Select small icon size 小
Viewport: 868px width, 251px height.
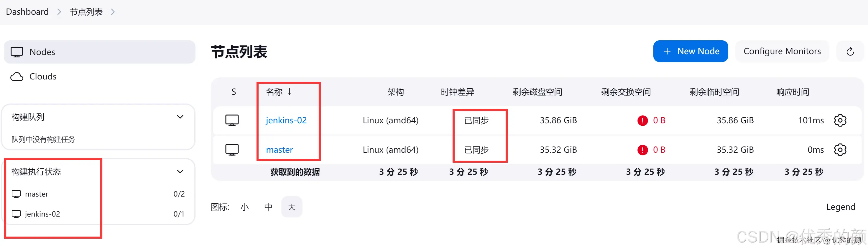245,207
